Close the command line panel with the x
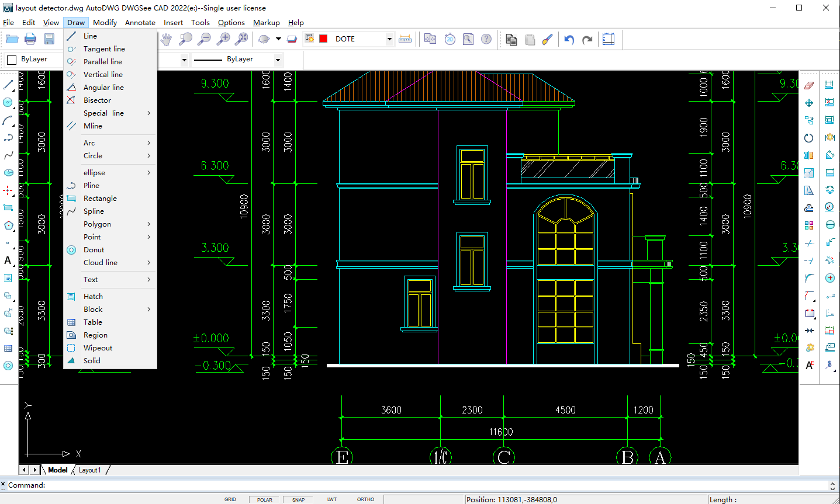Image resolution: width=840 pixels, height=504 pixels. click(3, 484)
